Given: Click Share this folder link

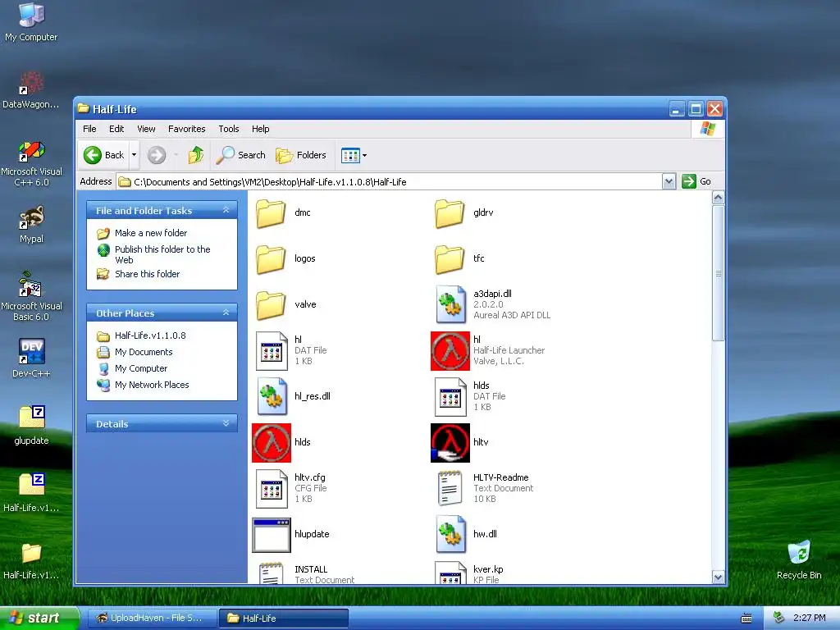Looking at the screenshot, I should pyautogui.click(x=147, y=274).
